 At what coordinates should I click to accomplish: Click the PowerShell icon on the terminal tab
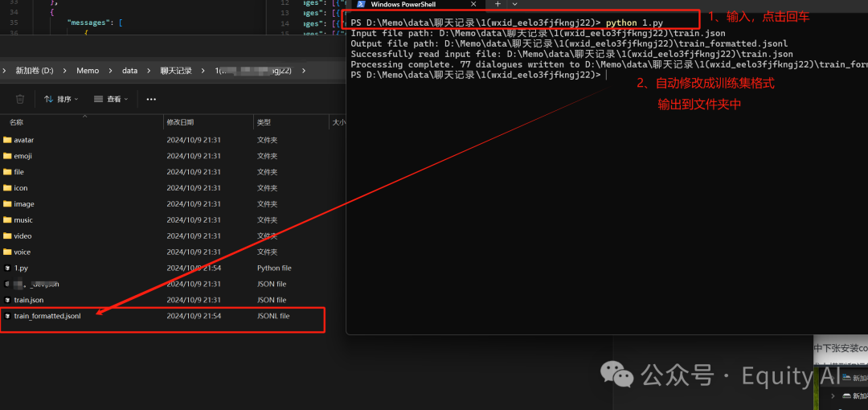click(x=360, y=5)
